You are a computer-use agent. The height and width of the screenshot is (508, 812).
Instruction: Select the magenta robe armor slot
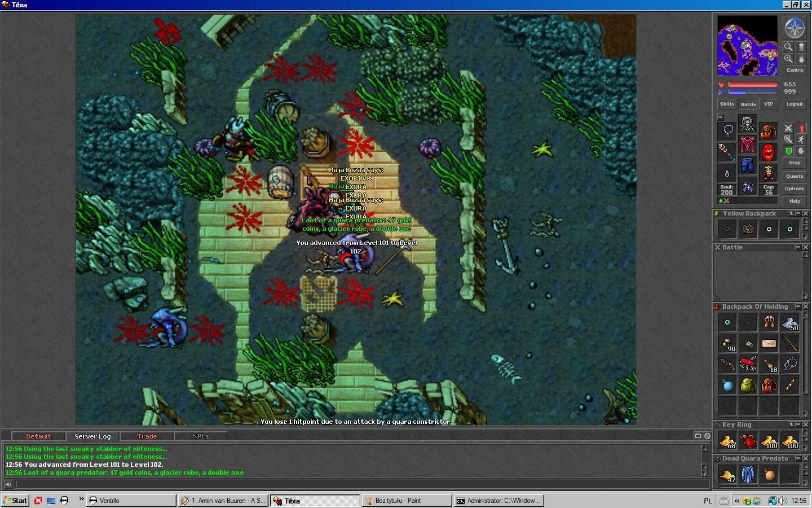click(x=748, y=144)
